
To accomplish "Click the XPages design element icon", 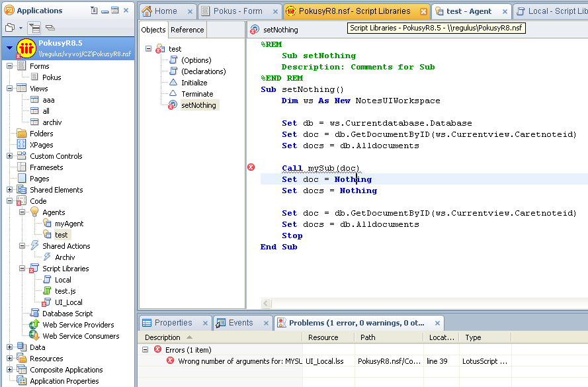I will 22,145.
